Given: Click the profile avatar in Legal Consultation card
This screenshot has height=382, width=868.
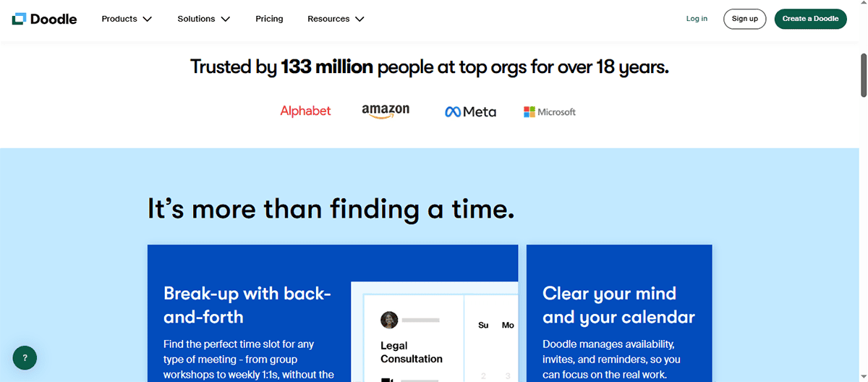Looking at the screenshot, I should (x=389, y=320).
